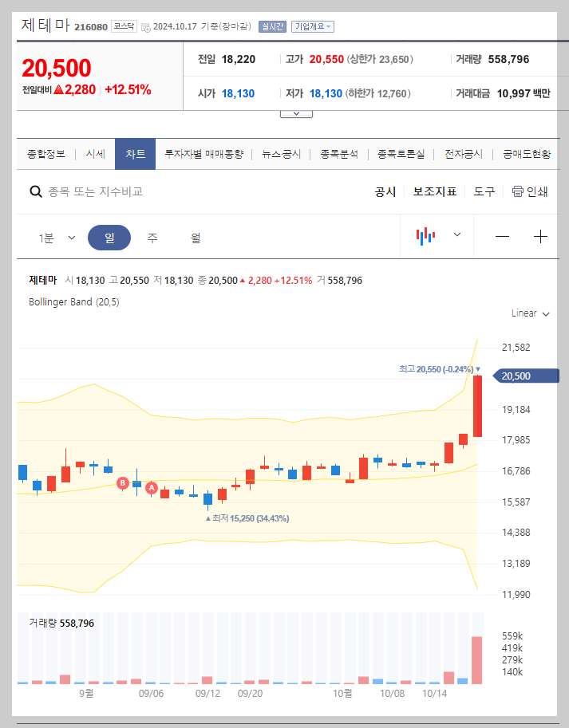Click the 인쇄 print icon
The height and width of the screenshot is (728, 569).
click(x=518, y=191)
